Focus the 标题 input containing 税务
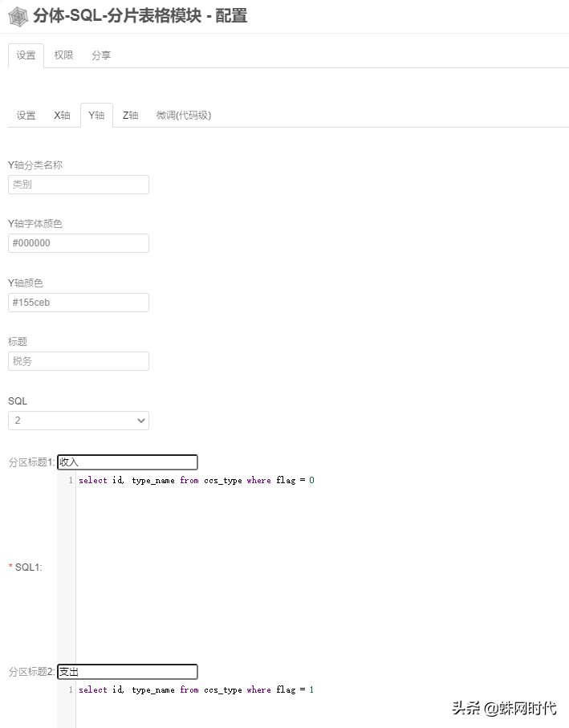 (x=79, y=361)
